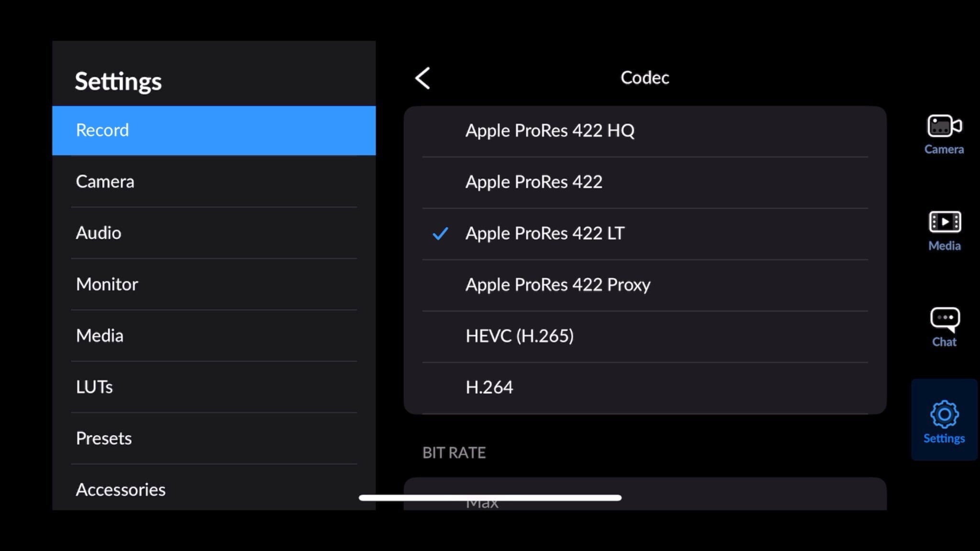This screenshot has height=551, width=980.
Task: Select the Settings gear icon
Action: [x=943, y=420]
